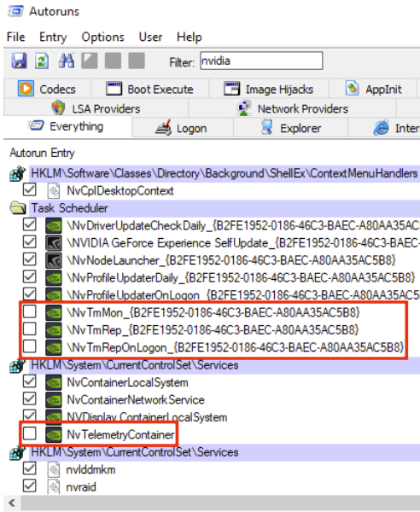This screenshot has height=512, width=420.
Task: Click registry icon beside ContextMenuHandlers key
Action: [18, 173]
